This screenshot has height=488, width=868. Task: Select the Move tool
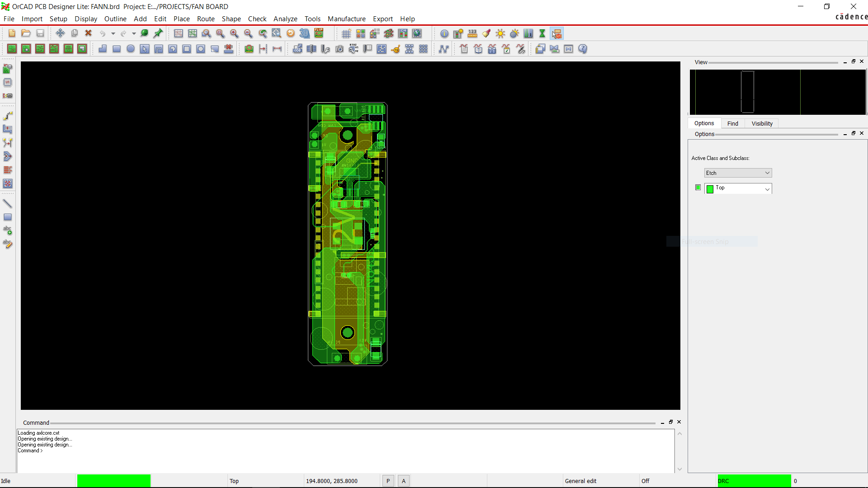[60, 33]
